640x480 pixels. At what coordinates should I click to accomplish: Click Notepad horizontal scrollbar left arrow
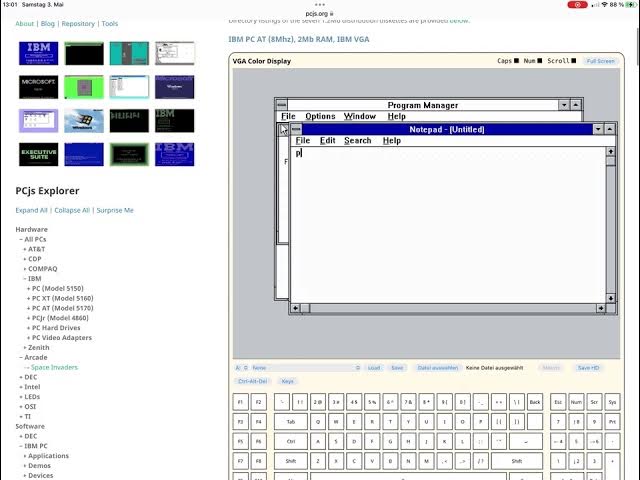296,308
